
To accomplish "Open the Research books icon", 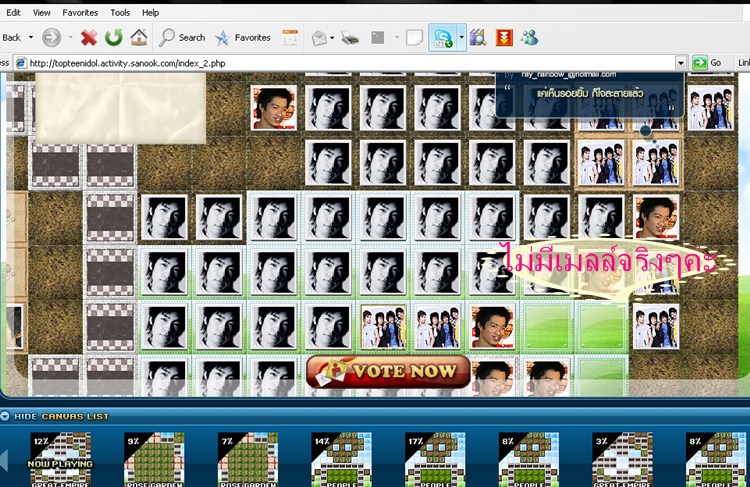I will pyautogui.click(x=478, y=37).
